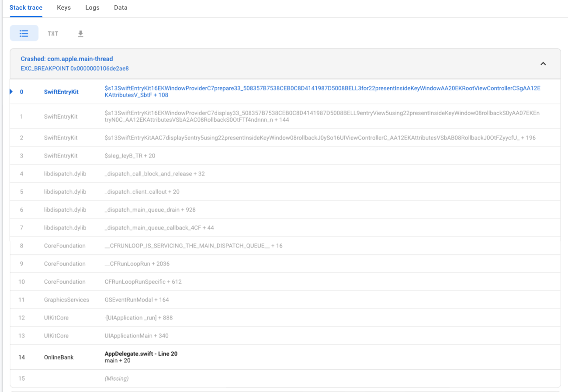Click UIKitCore label in frame 12

point(56,317)
